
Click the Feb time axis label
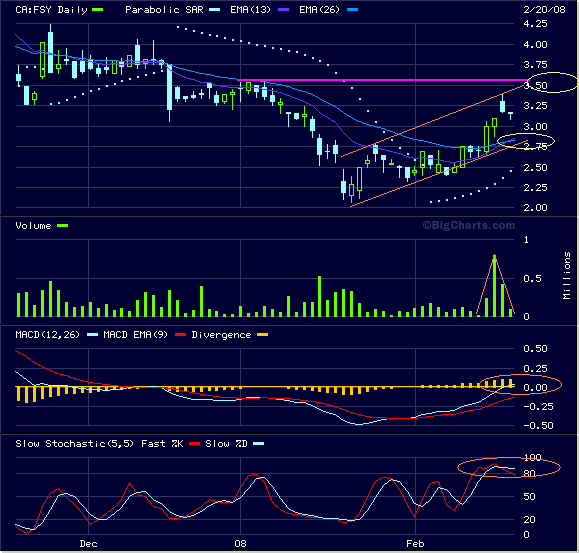pos(415,544)
